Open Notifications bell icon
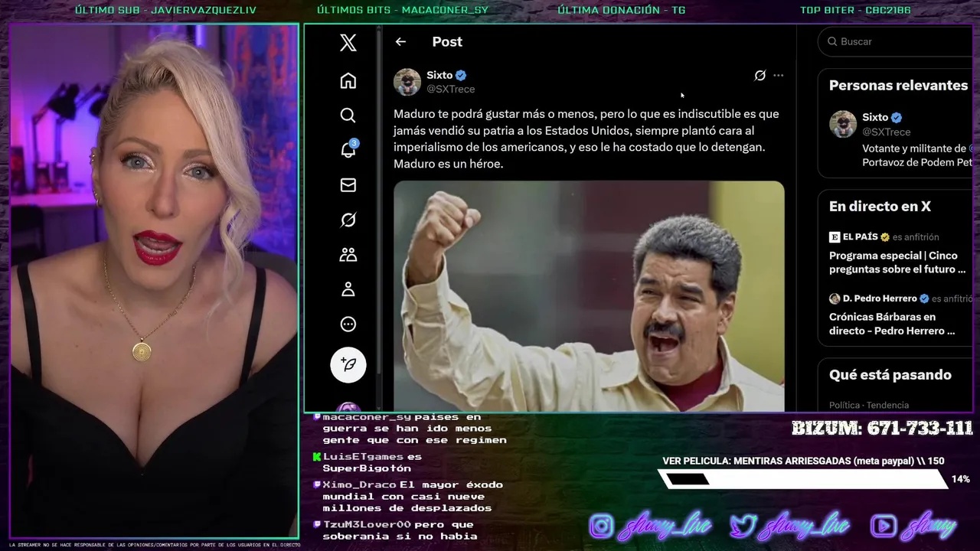Screen dimensions: 980x551 [348, 149]
